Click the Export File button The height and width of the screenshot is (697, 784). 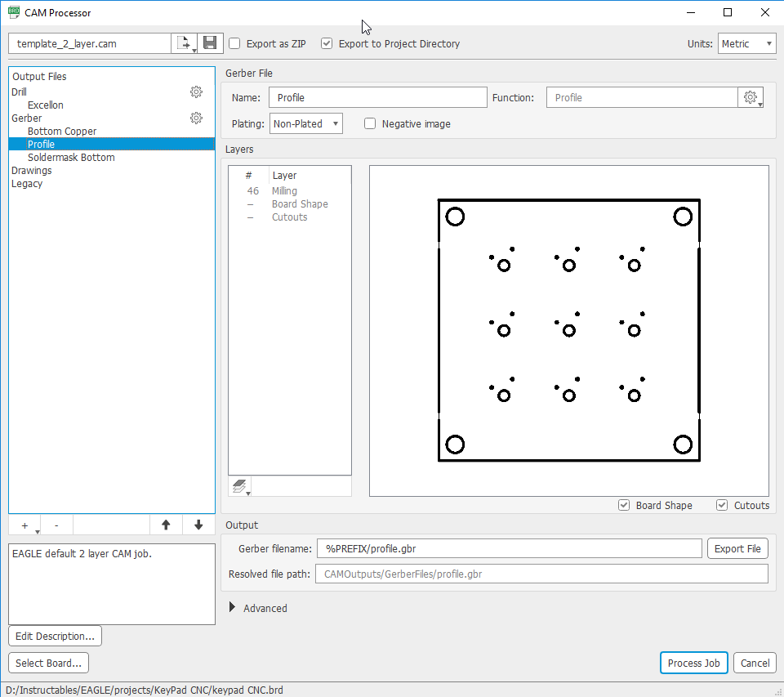[x=737, y=548]
